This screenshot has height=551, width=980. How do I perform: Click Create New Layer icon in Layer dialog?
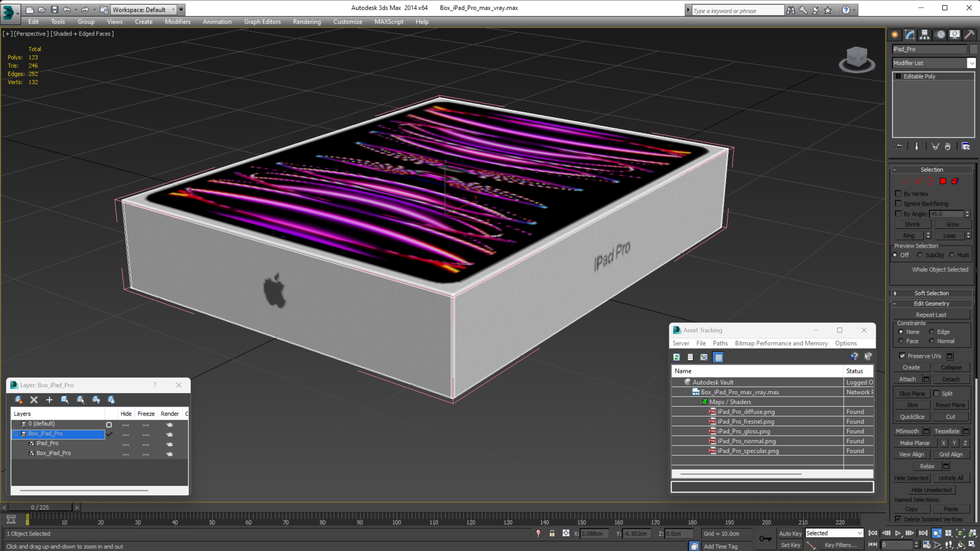[18, 399]
